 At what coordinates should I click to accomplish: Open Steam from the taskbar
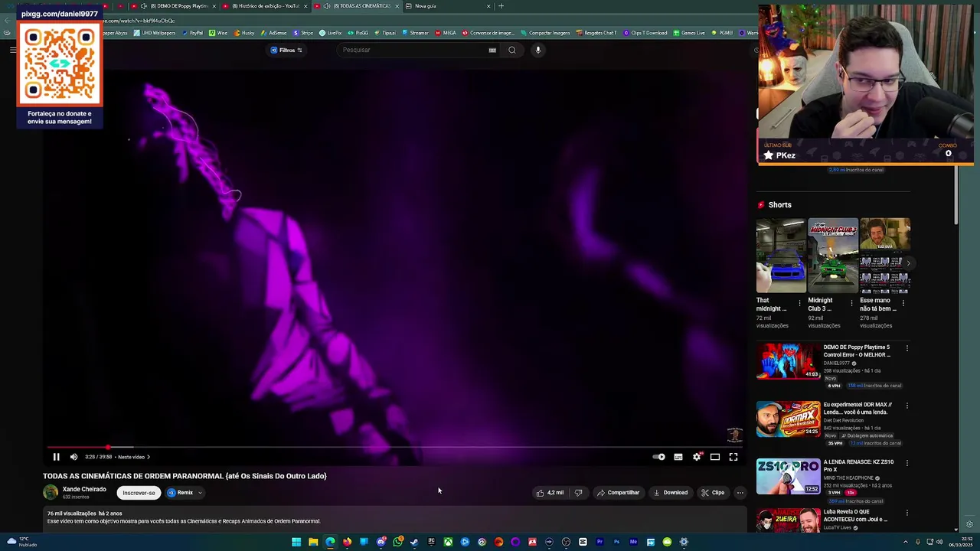click(414, 542)
